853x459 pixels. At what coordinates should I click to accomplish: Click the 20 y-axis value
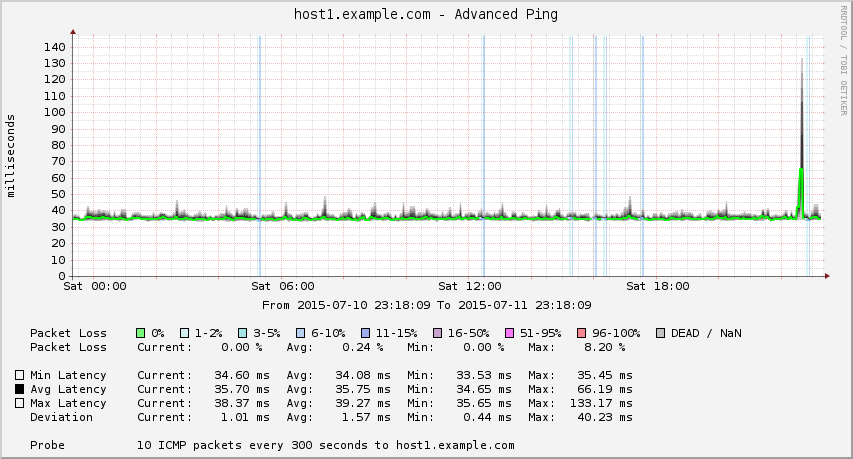point(58,244)
